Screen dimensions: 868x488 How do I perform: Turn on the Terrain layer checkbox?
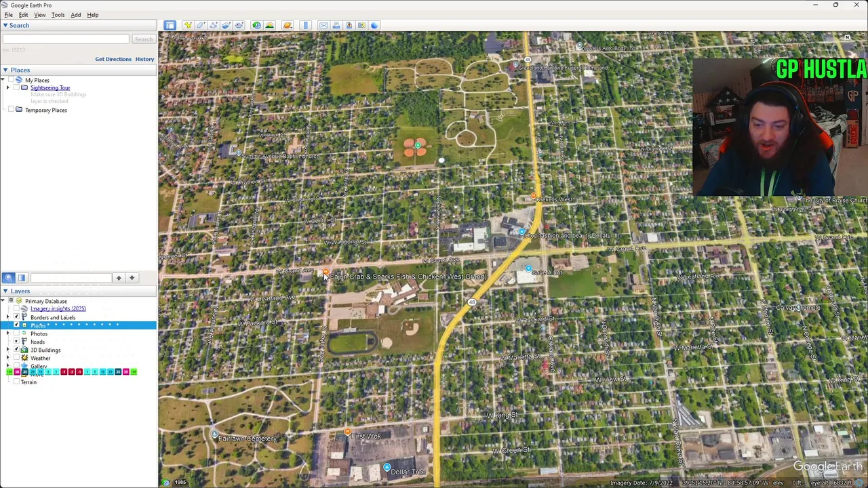(x=16, y=382)
